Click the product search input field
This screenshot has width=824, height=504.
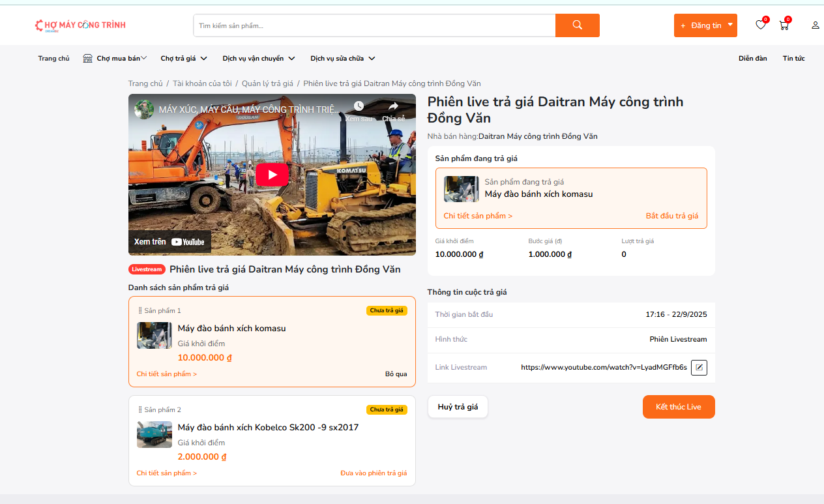[x=374, y=25]
